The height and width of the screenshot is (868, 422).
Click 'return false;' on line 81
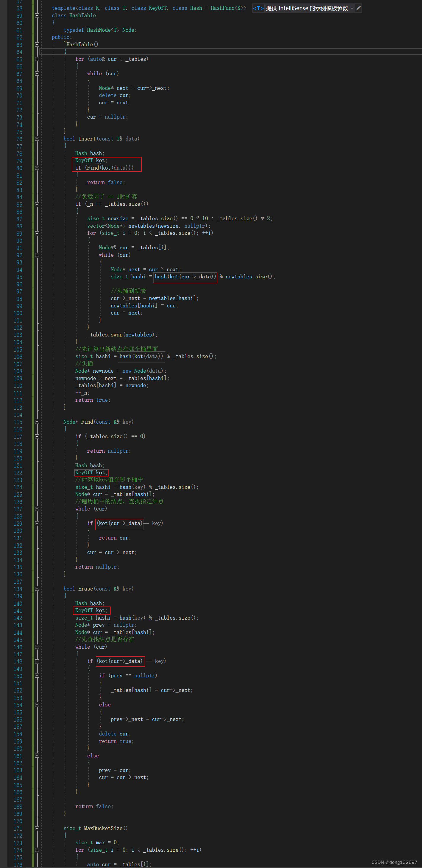[106, 183]
